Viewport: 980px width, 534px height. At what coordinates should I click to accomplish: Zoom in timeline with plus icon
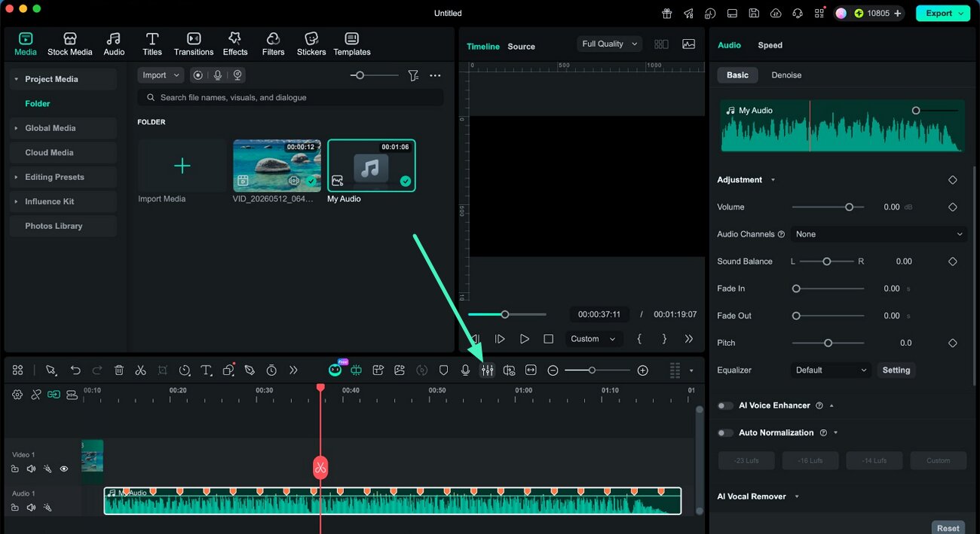tap(643, 371)
